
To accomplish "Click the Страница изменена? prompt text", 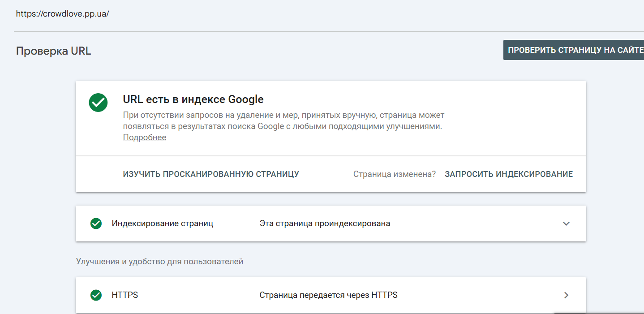I will 394,174.
